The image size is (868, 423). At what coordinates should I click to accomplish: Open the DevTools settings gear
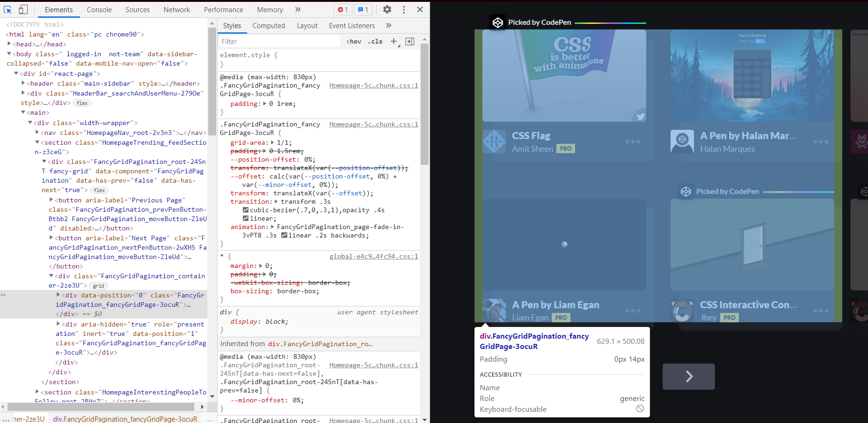(387, 9)
